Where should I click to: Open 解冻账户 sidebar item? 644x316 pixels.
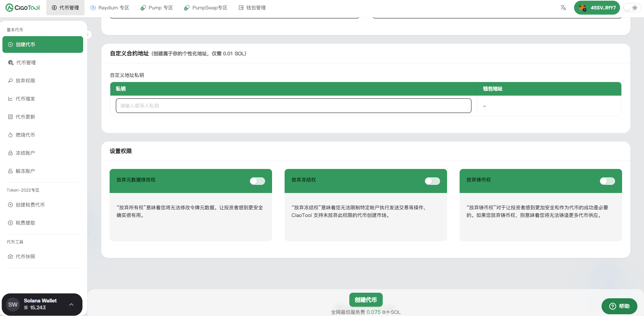coord(43,171)
